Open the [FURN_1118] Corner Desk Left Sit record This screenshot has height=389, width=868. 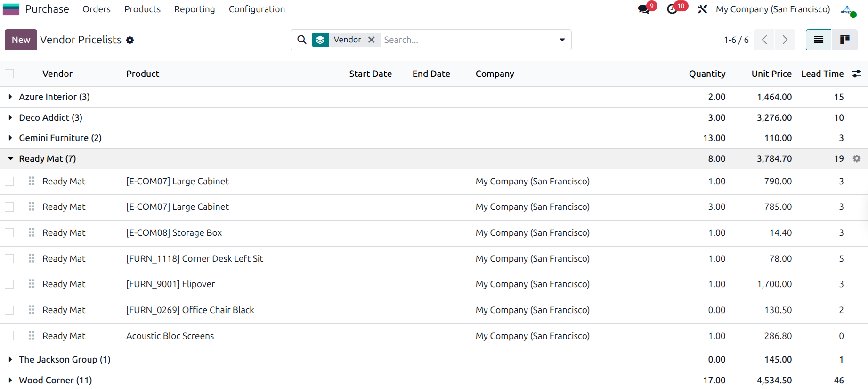coord(195,258)
